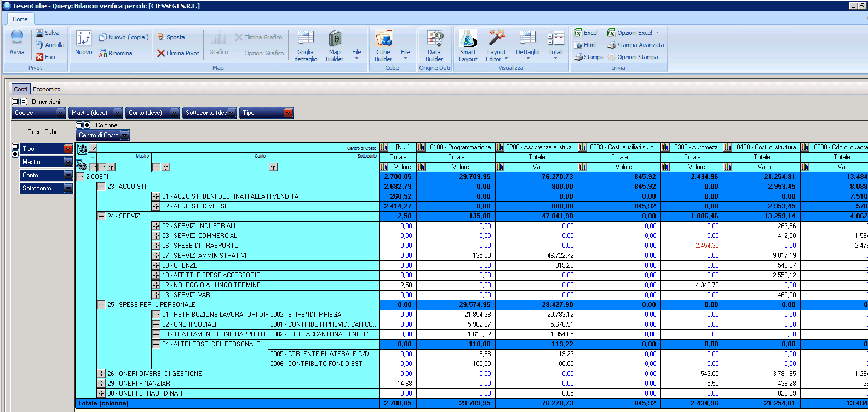Viewport: 868px width, 412px height.
Task: Open the Centro di Costo column dropdown
Action: (x=124, y=135)
